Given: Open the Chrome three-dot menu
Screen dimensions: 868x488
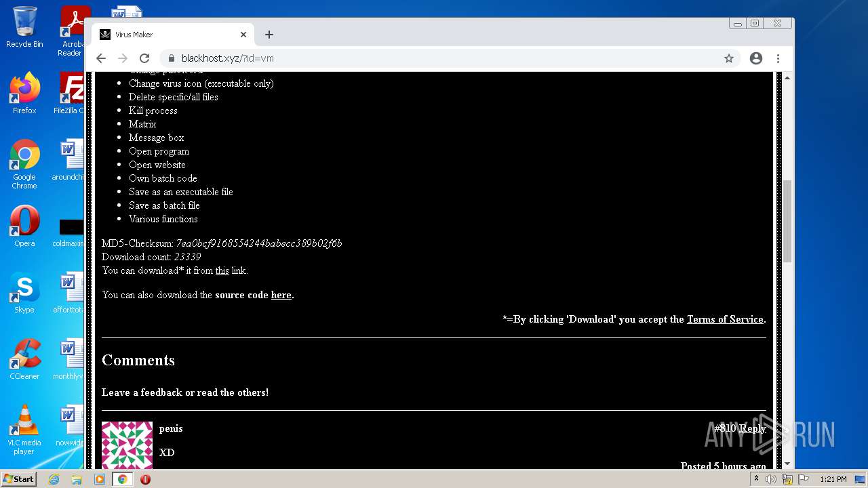Looking at the screenshot, I should (778, 58).
